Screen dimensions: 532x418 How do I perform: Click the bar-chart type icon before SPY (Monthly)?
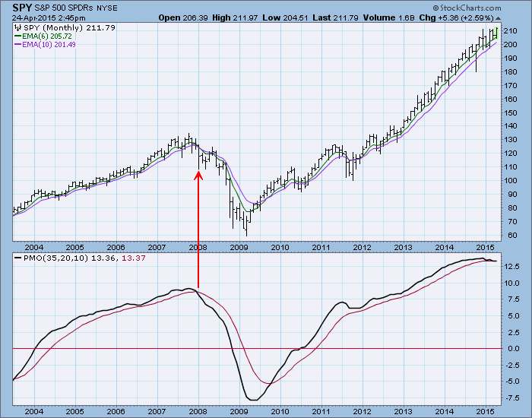point(18,28)
